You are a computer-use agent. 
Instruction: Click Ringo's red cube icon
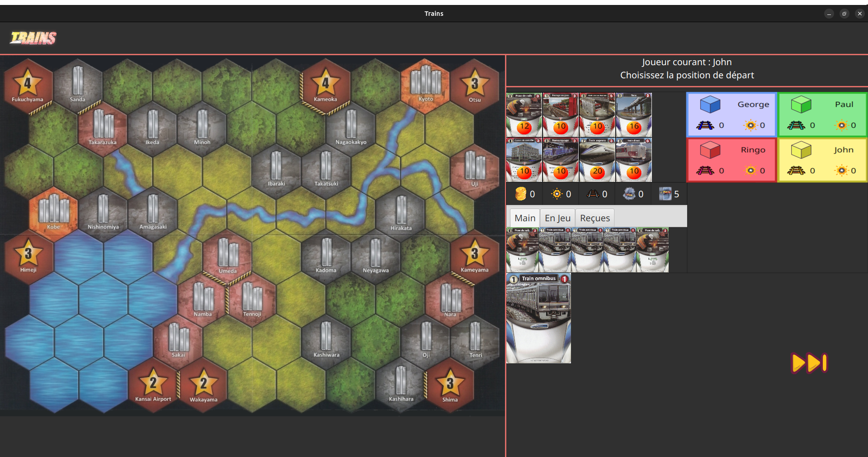pos(710,150)
